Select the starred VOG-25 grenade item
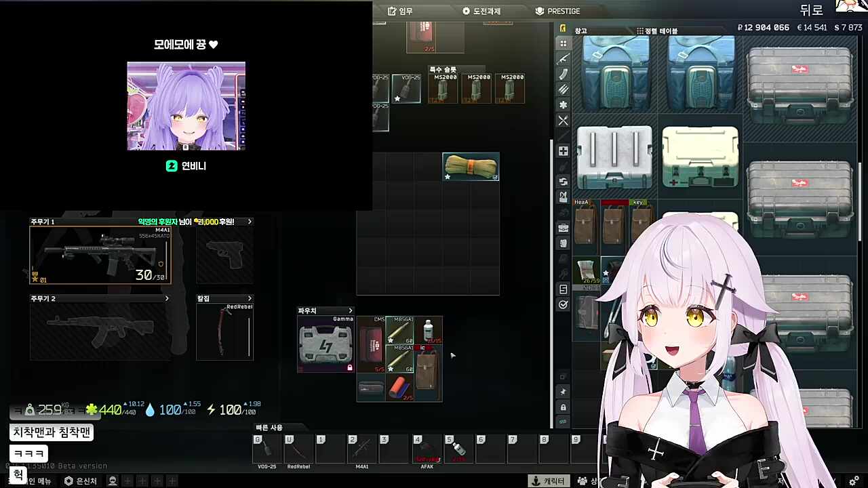The height and width of the screenshot is (488, 868). 406,89
